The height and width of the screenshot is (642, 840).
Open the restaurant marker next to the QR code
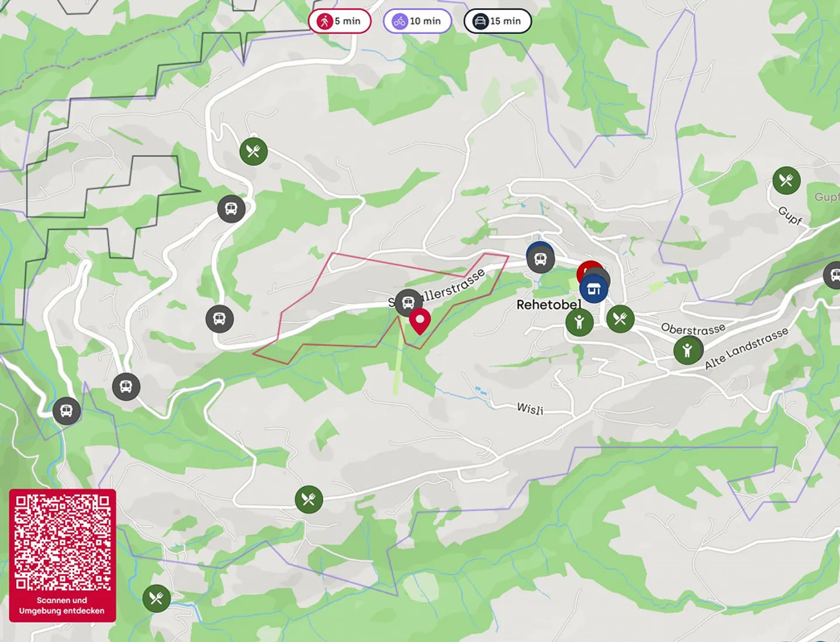156,598
